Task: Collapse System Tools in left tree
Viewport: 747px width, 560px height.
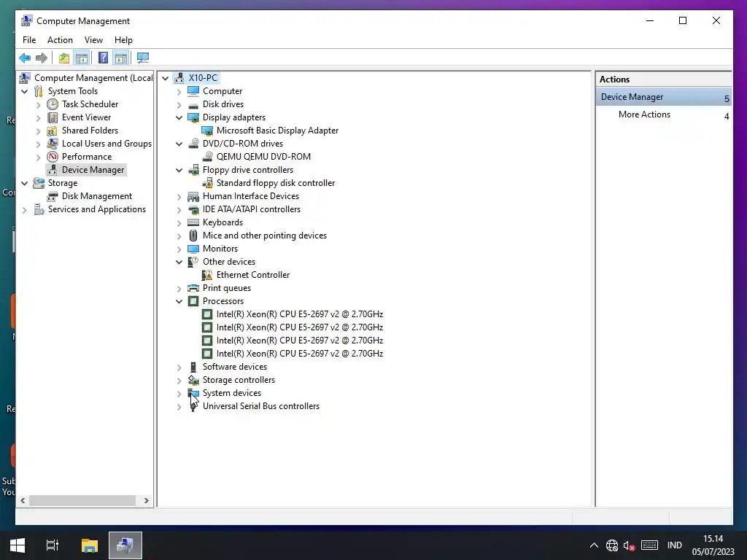Action: click(24, 91)
